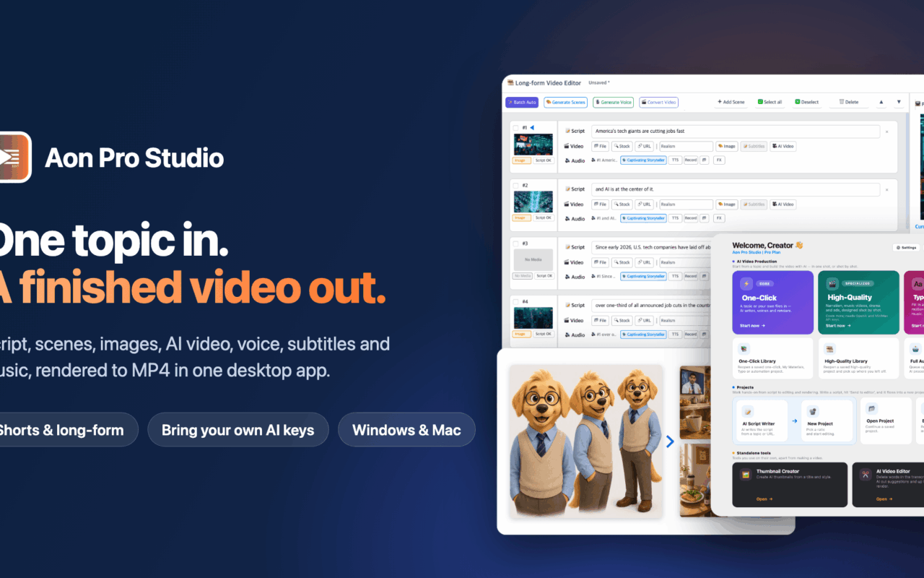Open the Thumbnail Creator tool

coord(790,485)
